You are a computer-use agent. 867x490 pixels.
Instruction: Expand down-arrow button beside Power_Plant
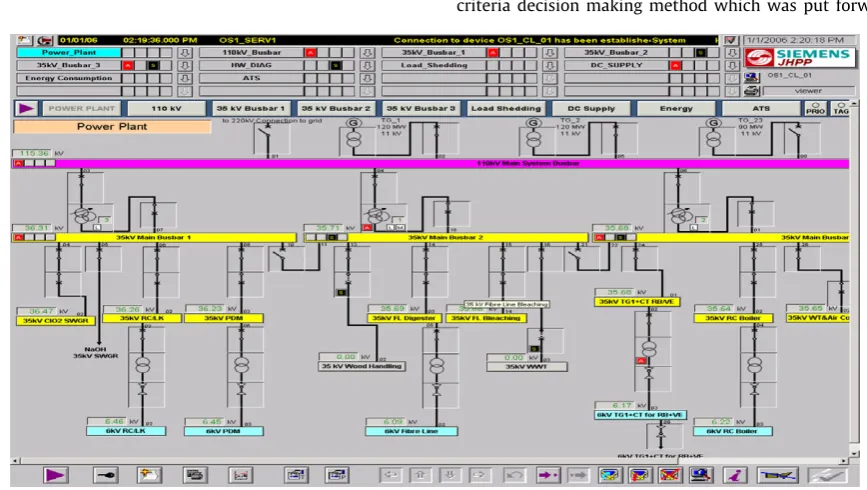(185, 53)
